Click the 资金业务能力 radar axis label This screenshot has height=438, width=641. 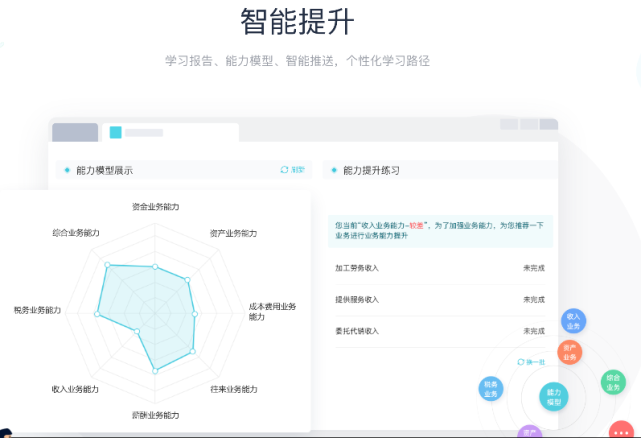155,207
